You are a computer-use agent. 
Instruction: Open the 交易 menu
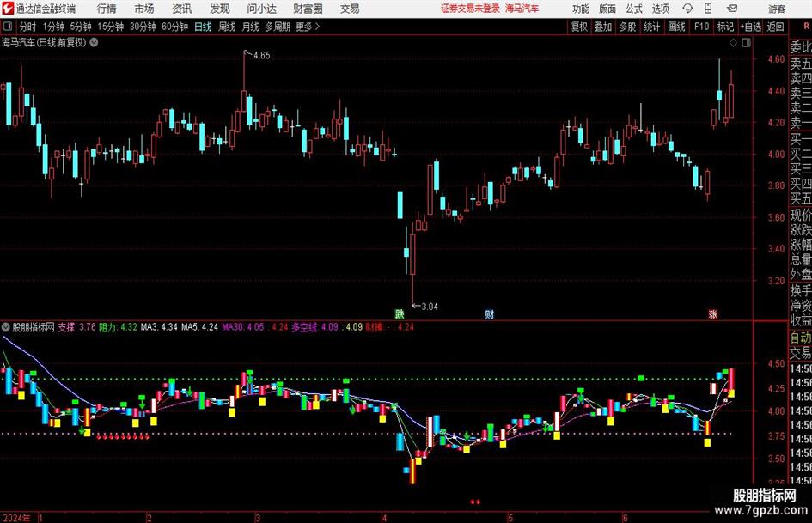pyautogui.click(x=350, y=9)
